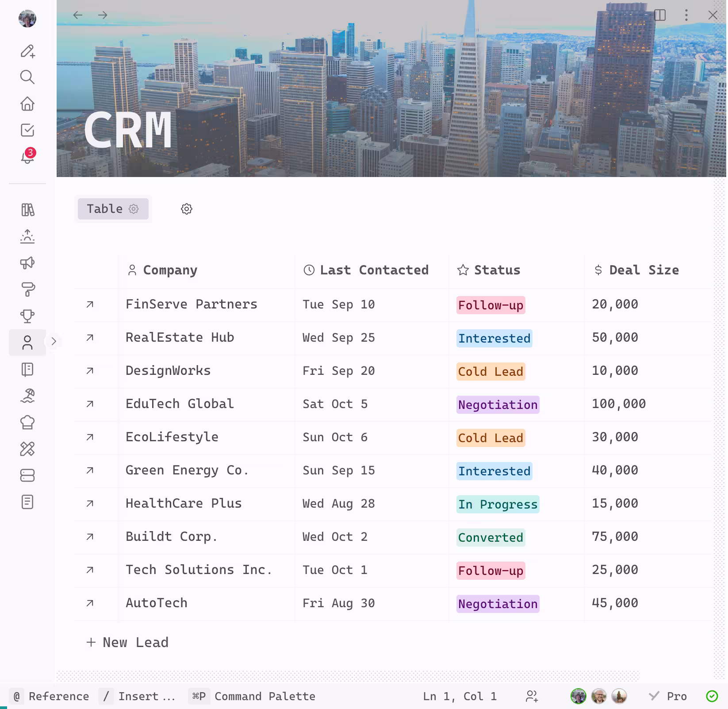This screenshot has width=728, height=709.
Task: Sort by the Deal Size column header
Action: tap(644, 270)
